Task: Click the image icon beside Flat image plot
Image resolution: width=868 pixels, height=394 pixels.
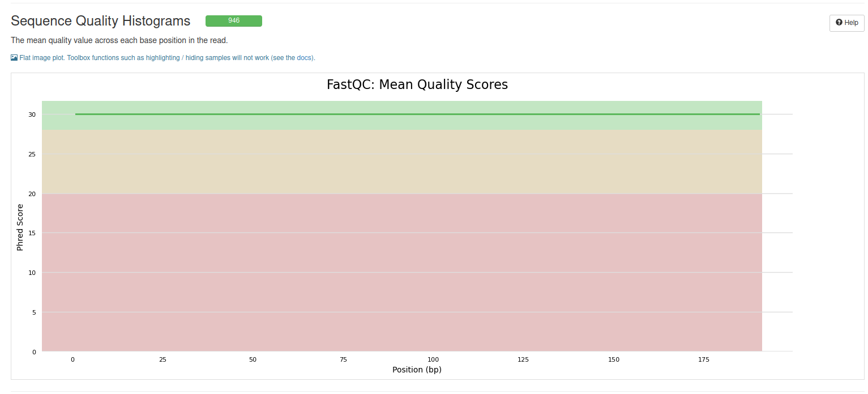Action: (x=14, y=58)
